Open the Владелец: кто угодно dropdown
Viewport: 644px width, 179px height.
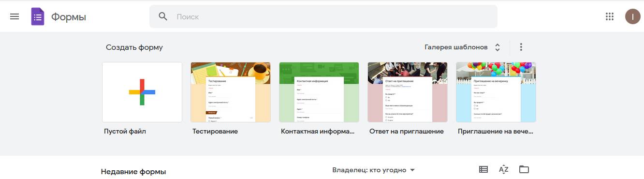coord(374,170)
